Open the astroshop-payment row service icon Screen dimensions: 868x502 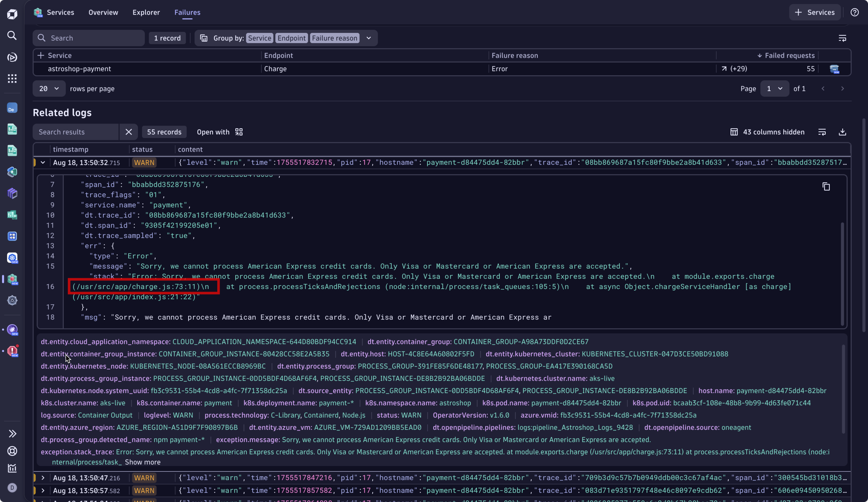pos(834,69)
